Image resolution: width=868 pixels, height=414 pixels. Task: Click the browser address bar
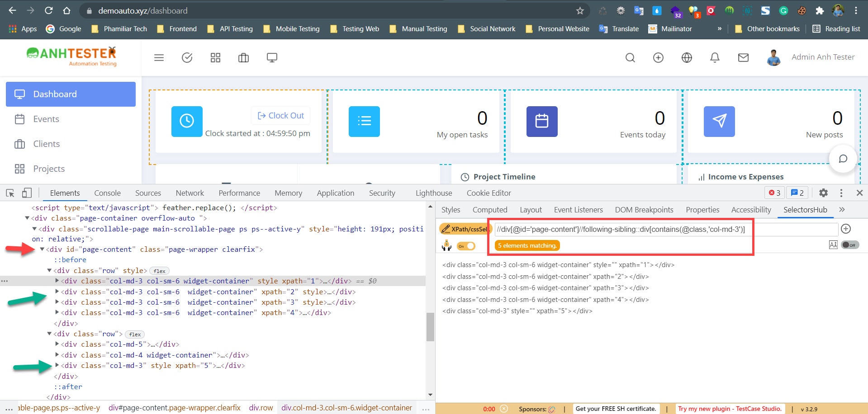pos(335,10)
